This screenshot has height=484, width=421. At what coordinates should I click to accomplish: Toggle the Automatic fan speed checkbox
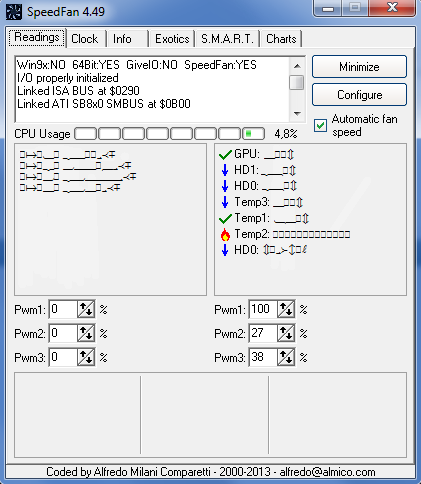tap(320, 125)
